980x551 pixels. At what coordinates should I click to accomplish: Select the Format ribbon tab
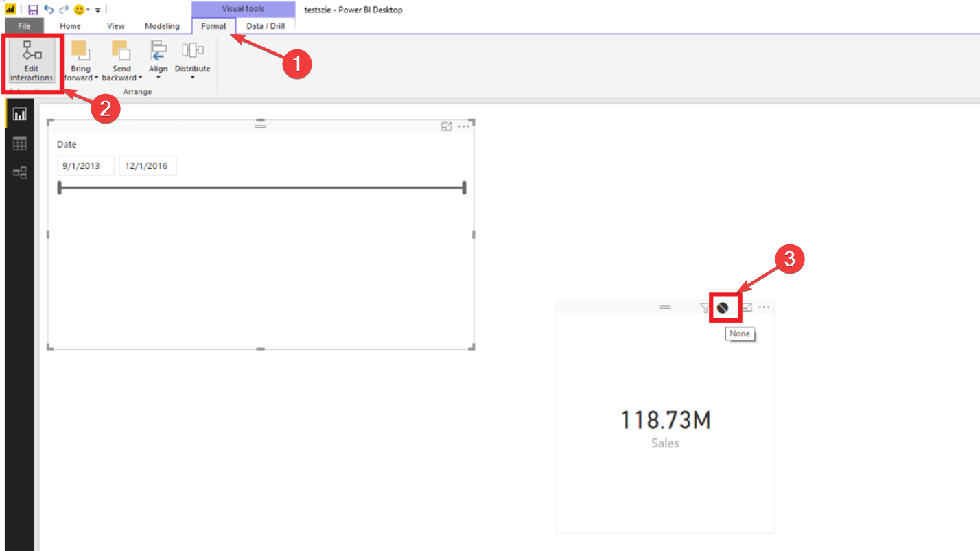pos(213,26)
